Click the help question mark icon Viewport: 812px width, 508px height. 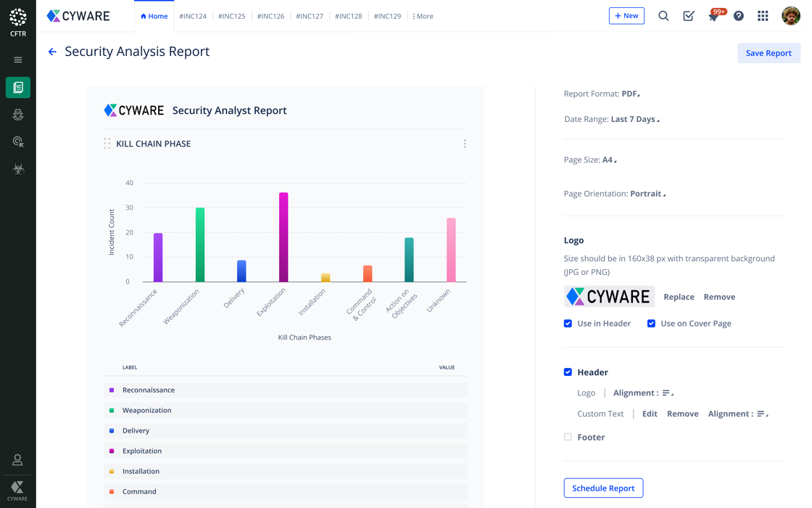coord(738,16)
